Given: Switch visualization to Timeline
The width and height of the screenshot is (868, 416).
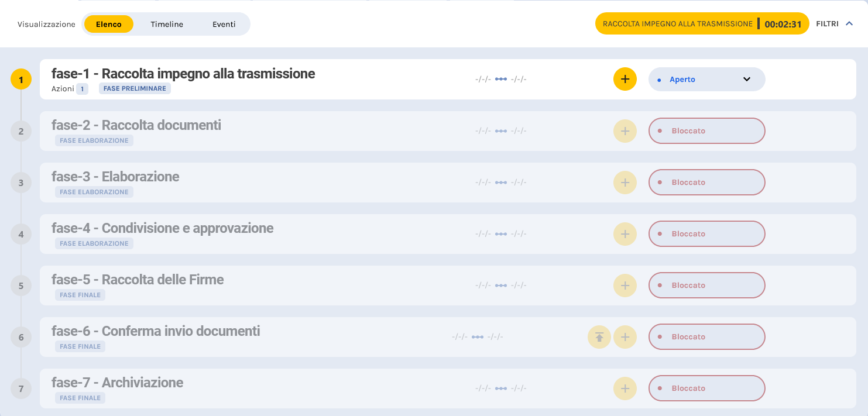Looking at the screenshot, I should point(167,24).
